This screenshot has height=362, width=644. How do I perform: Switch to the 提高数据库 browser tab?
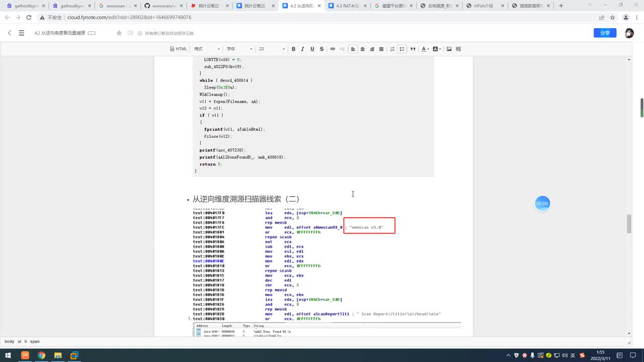[530, 6]
